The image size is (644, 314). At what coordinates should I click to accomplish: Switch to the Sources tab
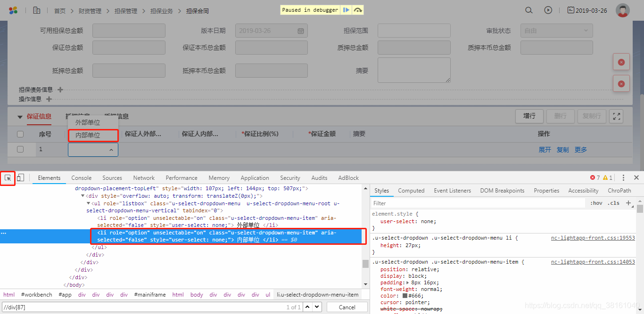pyautogui.click(x=112, y=177)
